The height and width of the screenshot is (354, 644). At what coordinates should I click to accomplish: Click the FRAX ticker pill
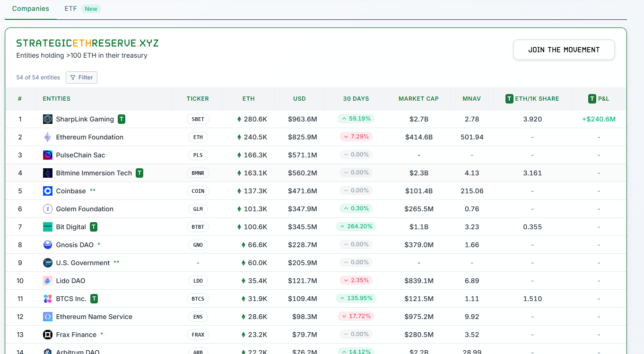coord(198,335)
